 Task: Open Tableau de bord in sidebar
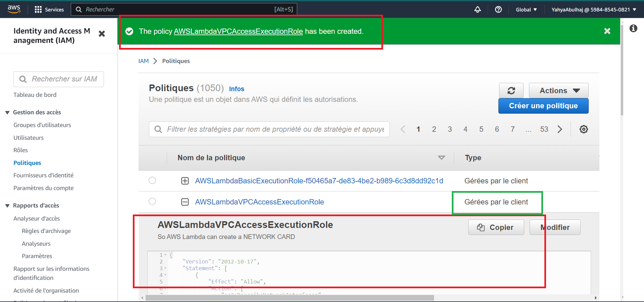pyautogui.click(x=35, y=95)
